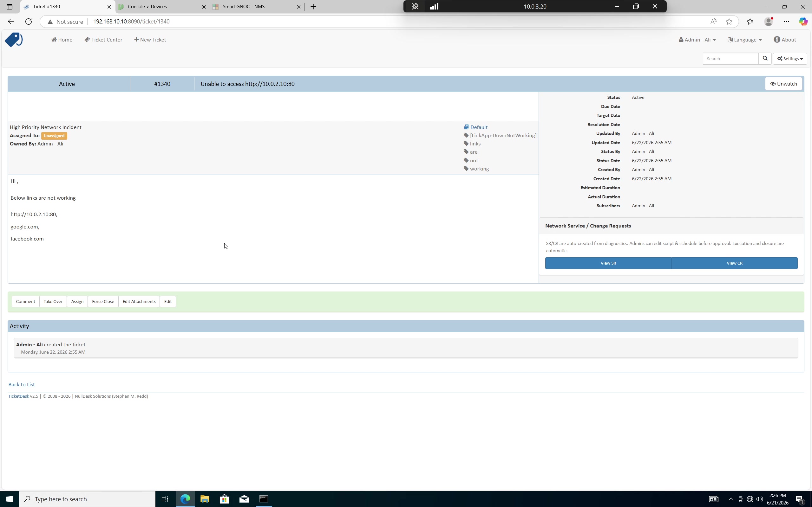Click the TicketDesk tag logo
The image size is (812, 507).
(x=14, y=40)
